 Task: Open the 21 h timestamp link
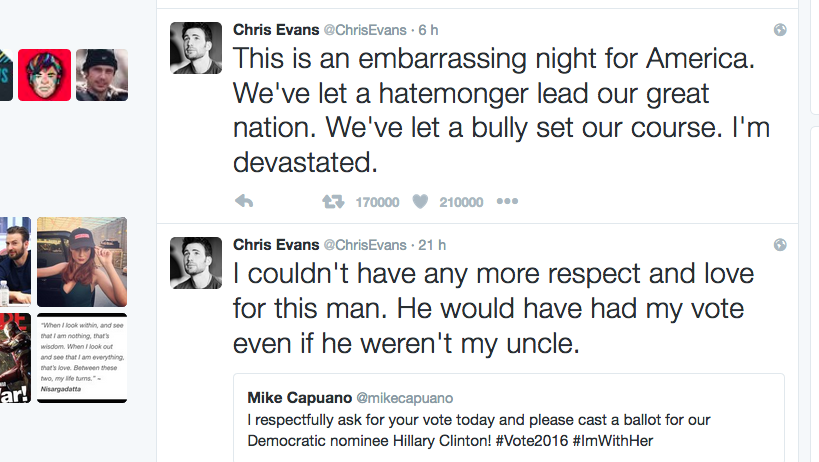pos(434,245)
